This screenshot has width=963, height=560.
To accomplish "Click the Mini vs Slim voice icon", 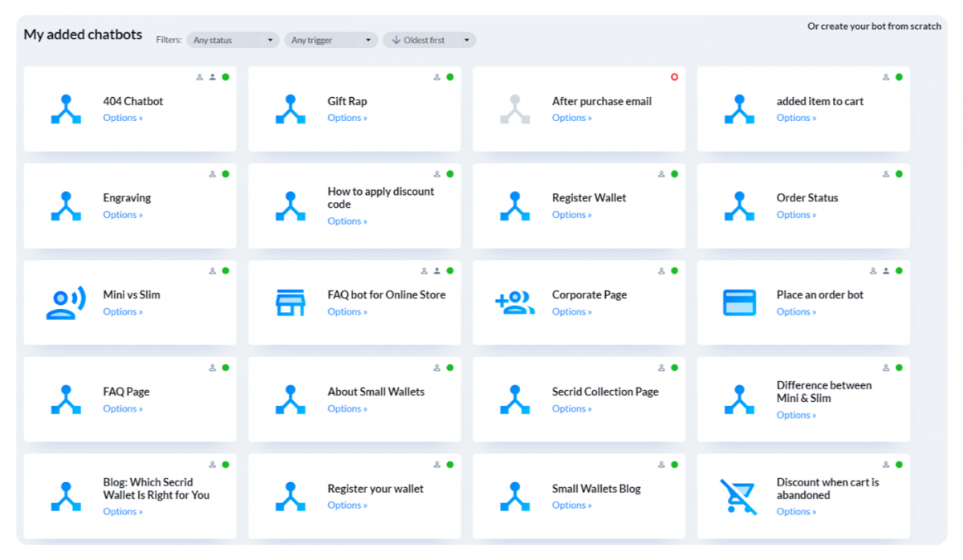I will [x=66, y=302].
